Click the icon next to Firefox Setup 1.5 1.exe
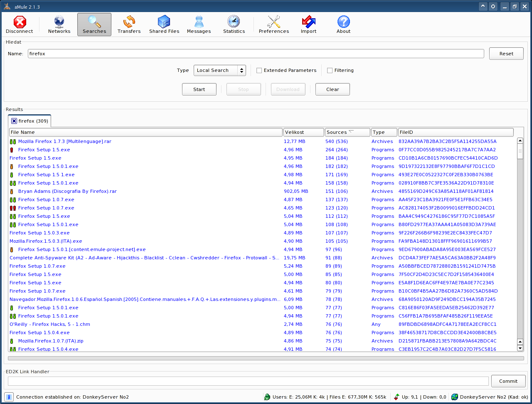The height and width of the screenshot is (404, 532). pyautogui.click(x=12, y=175)
